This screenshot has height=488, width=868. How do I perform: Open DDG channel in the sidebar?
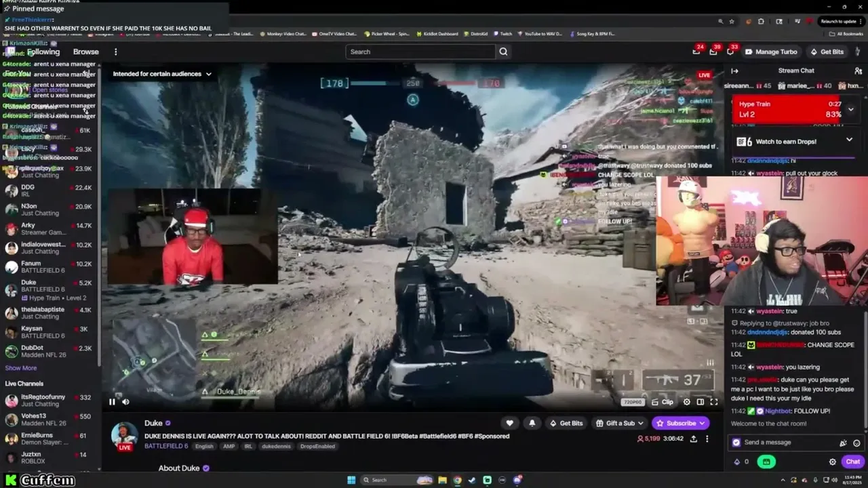coord(50,191)
